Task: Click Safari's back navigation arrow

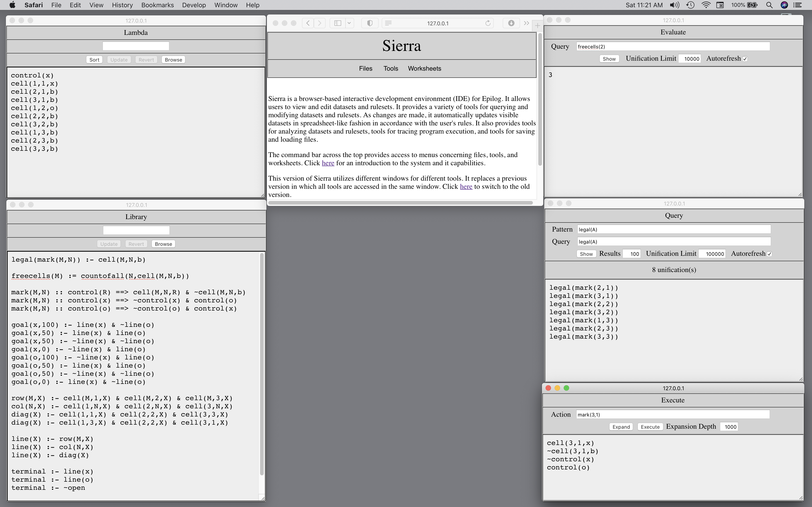Action: pyautogui.click(x=308, y=23)
